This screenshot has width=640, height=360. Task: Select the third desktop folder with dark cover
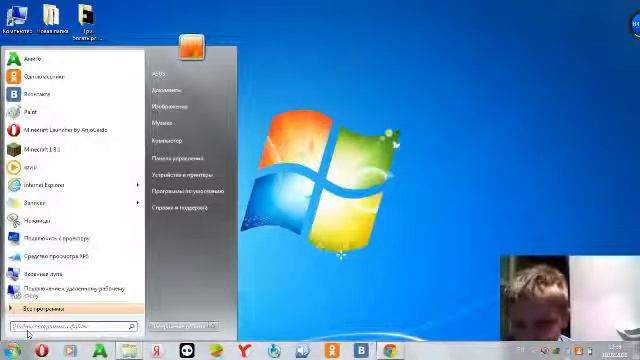[87, 22]
